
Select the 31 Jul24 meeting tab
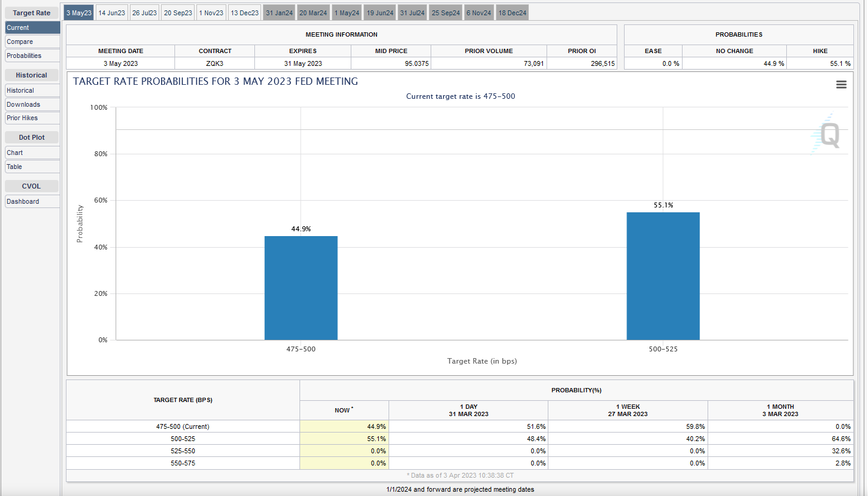[413, 13]
